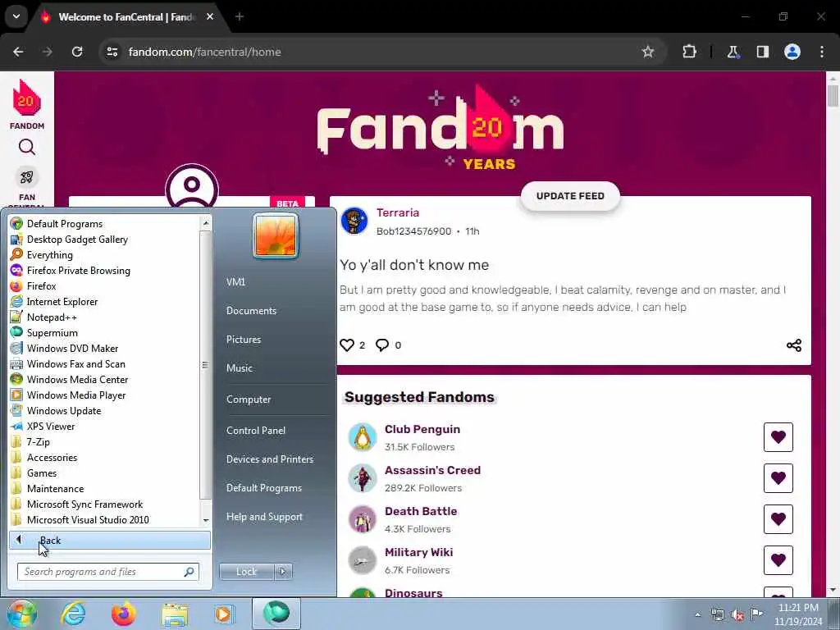Open Devices and Printers

[x=269, y=459]
